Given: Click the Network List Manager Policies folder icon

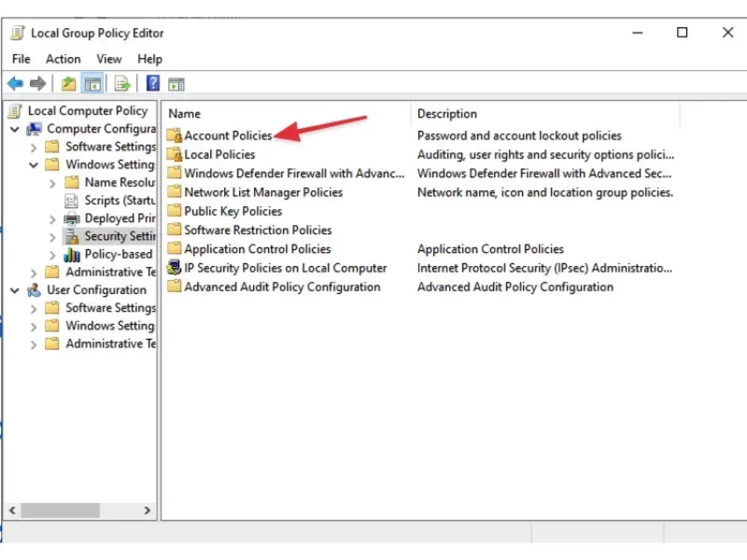Looking at the screenshot, I should (x=175, y=191).
